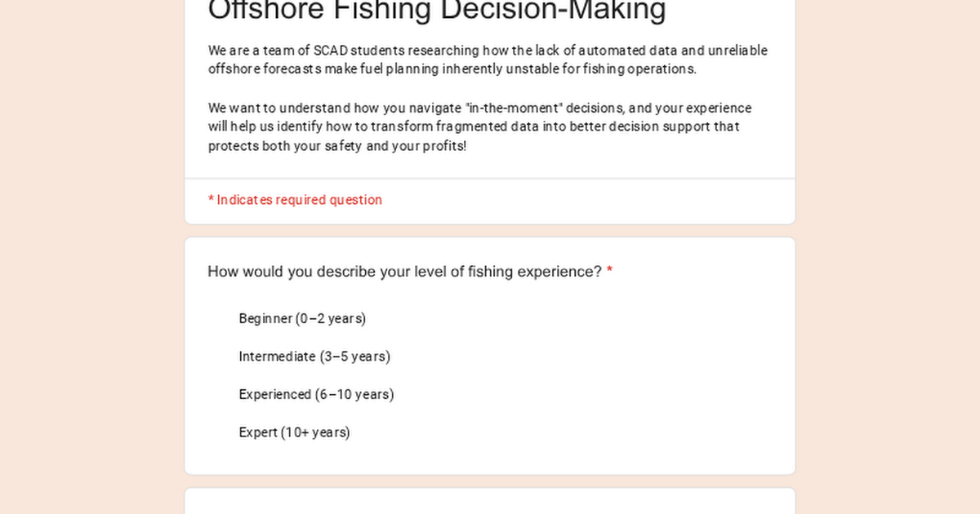
Task: Choose Intermediate (3–5 years) experience level
Action: (314, 357)
